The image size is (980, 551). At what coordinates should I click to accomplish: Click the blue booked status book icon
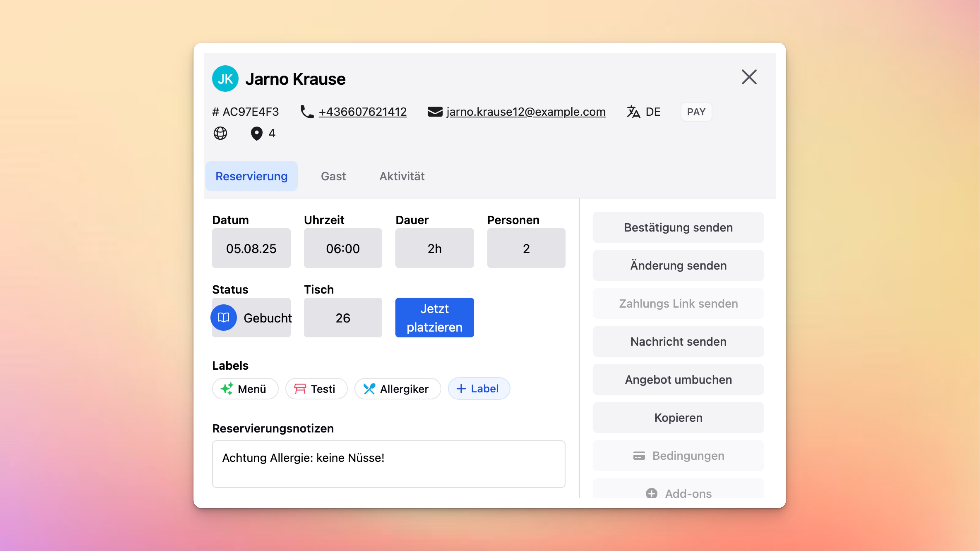pos(224,318)
